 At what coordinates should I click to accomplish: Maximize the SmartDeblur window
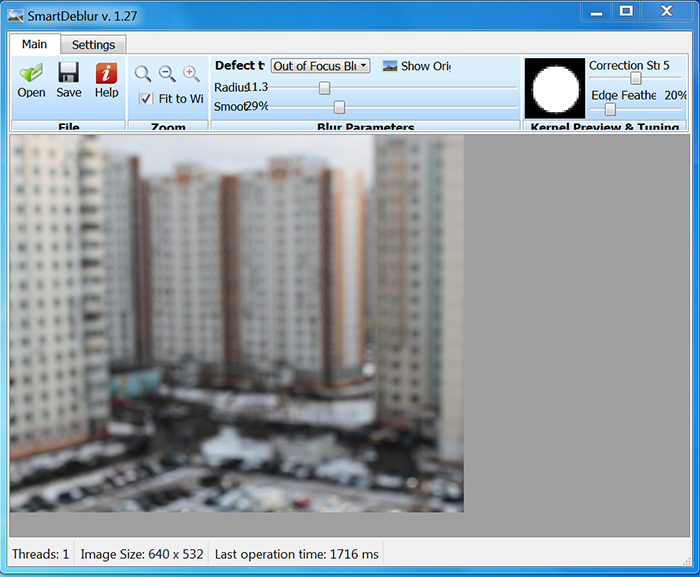pos(626,11)
